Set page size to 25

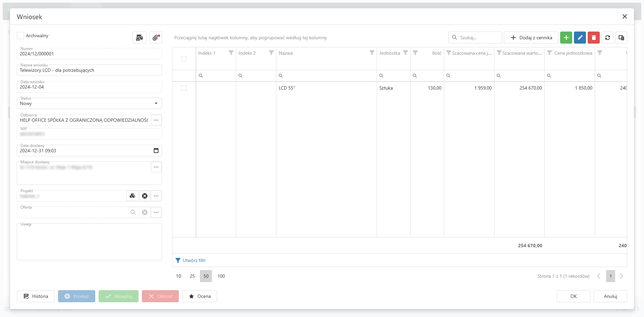click(192, 276)
